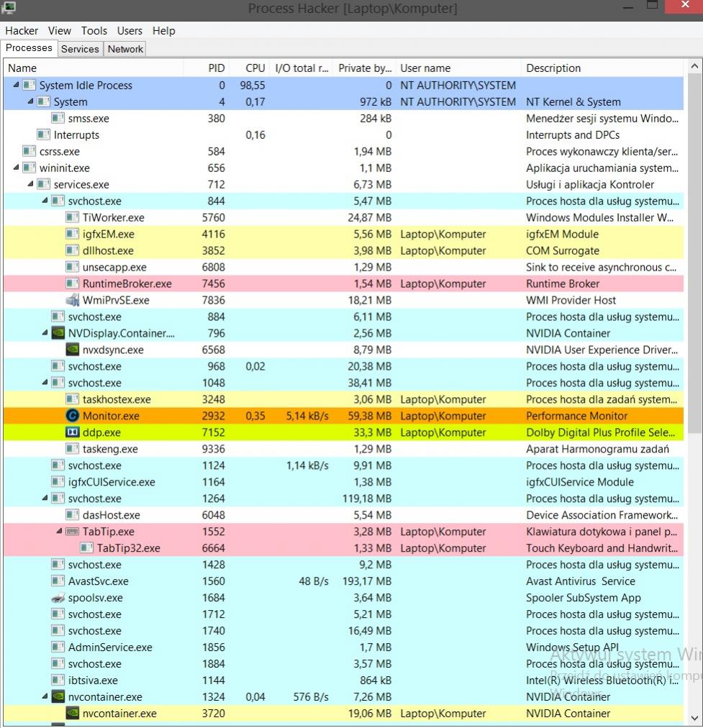
Task: Collapse the System Idle Process tree
Action: pos(16,85)
